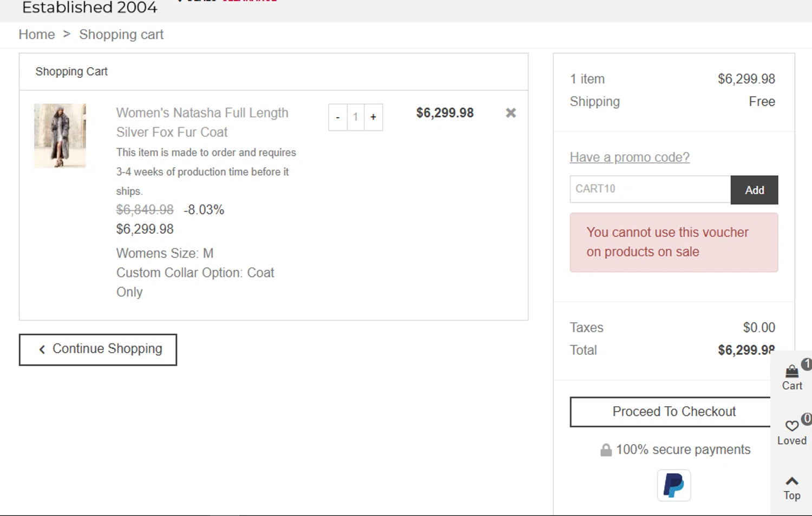View the coat product thumbnail image
This screenshot has width=812, height=516.
pyautogui.click(x=60, y=136)
